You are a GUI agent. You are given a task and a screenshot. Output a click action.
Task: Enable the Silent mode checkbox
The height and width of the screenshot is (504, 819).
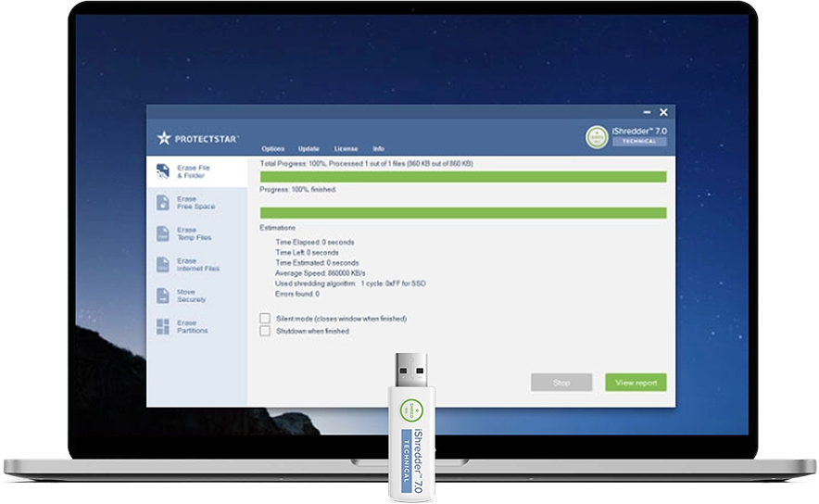[x=265, y=319]
